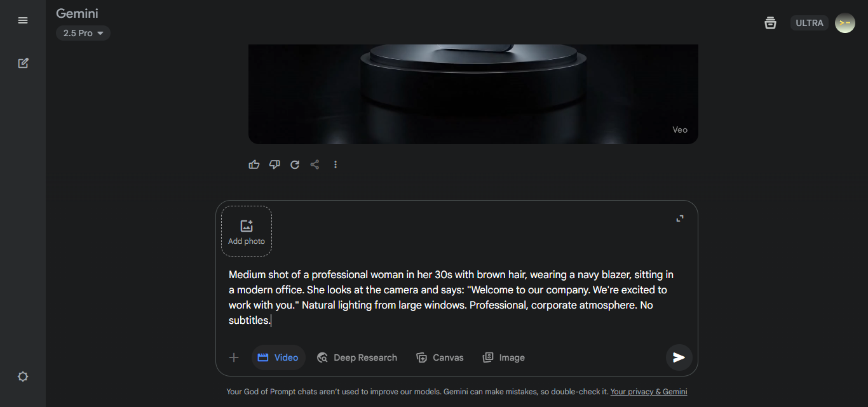Click the plus icon to add attachments

tap(234, 357)
